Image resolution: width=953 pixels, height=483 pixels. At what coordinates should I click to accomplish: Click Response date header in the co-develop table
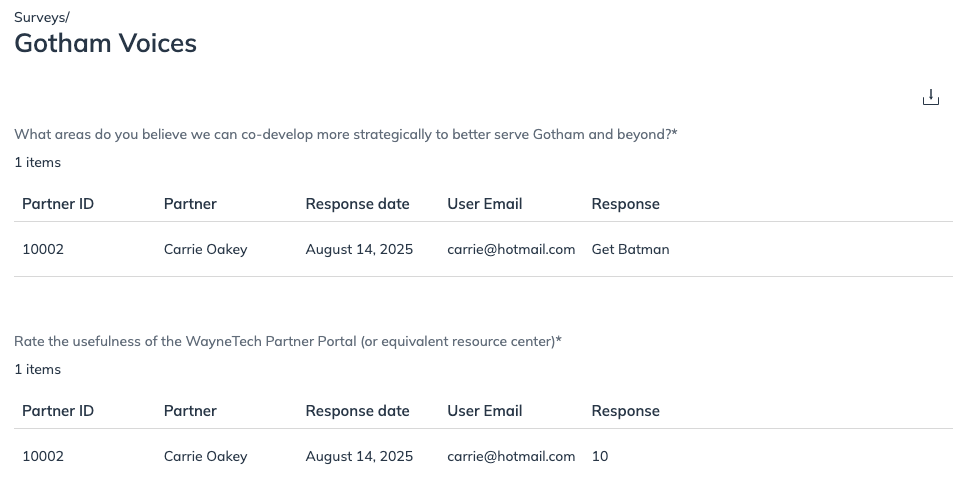coord(357,204)
